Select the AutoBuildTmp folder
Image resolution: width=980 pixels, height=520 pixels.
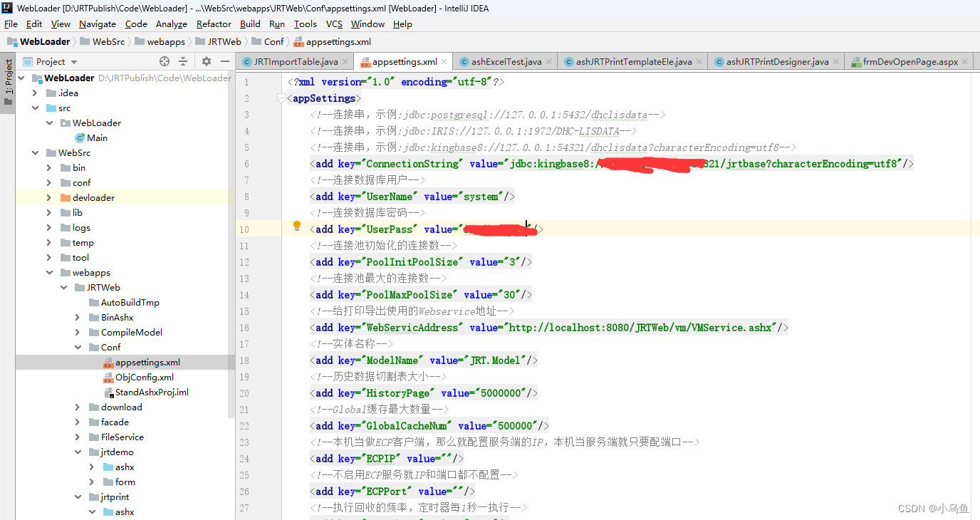point(124,302)
